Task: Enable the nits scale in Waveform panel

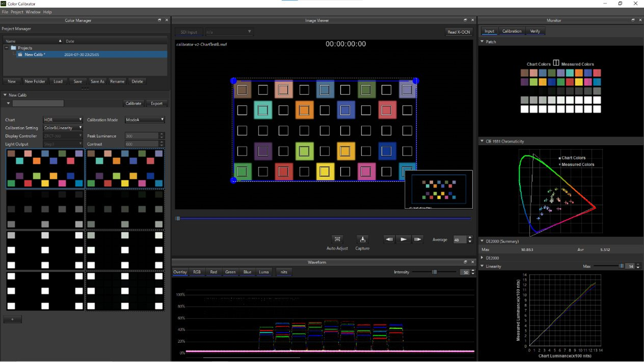Action: pos(283,272)
